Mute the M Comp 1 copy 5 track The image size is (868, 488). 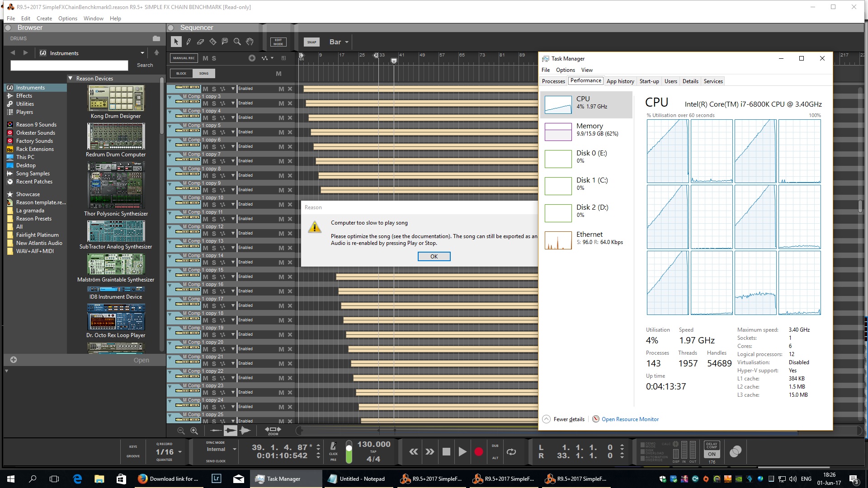point(205,132)
